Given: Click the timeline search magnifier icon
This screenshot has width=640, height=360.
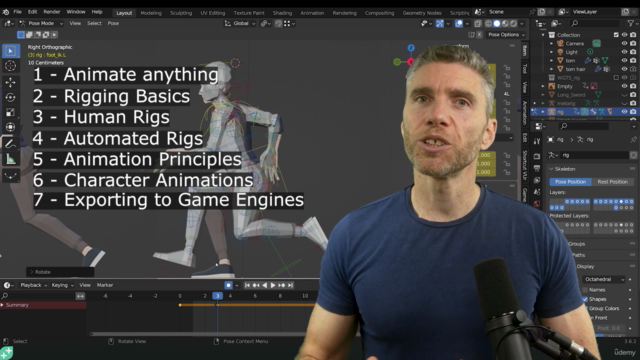Looking at the screenshot, I should (5, 296).
